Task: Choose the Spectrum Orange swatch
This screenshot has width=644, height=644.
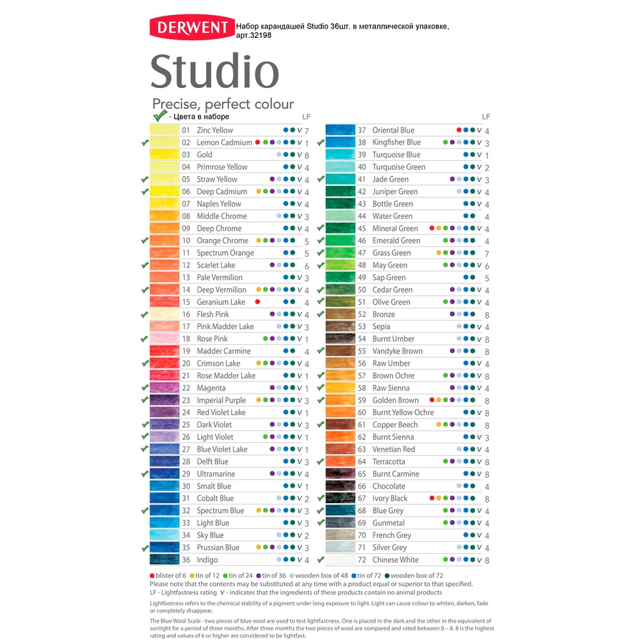Action: pos(165,253)
